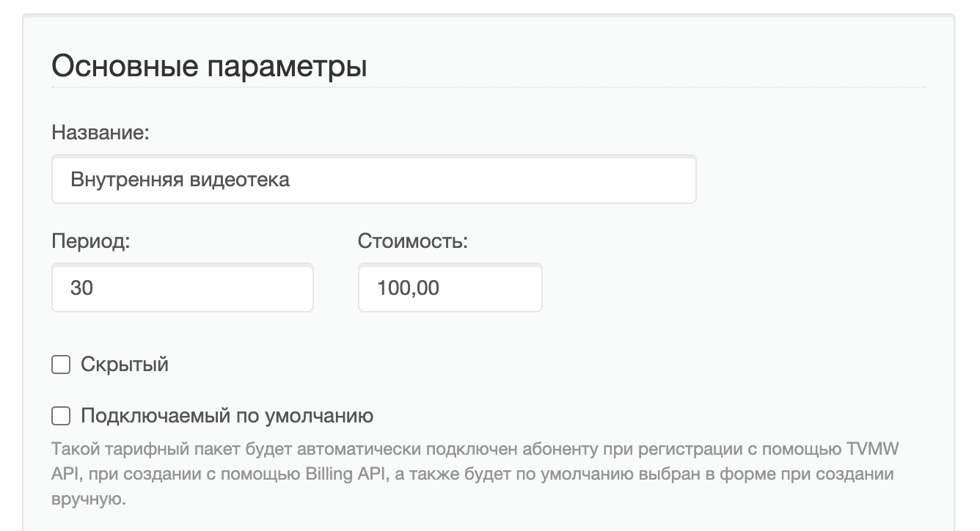Tick the Подключаемый по умолчанию checkbox

[x=61, y=417]
